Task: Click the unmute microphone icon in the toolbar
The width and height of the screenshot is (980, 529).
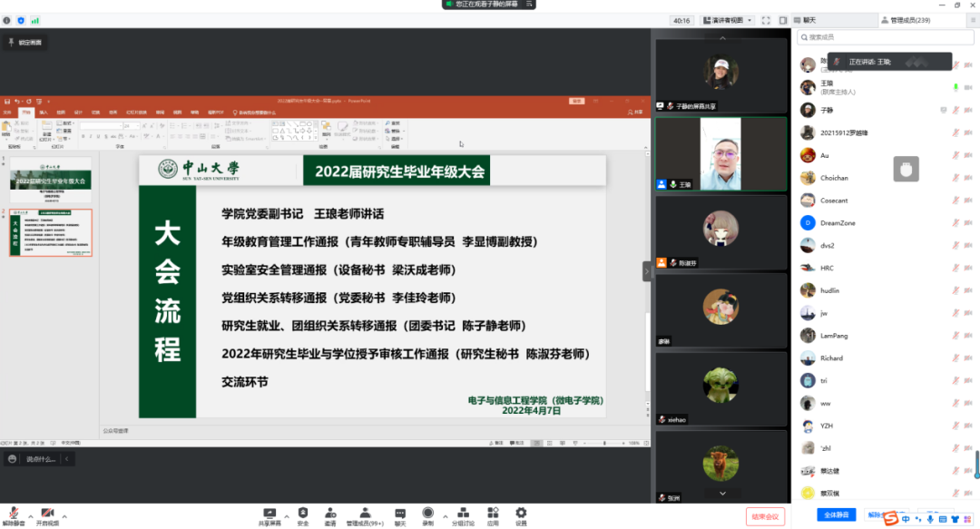Action: click(14, 514)
